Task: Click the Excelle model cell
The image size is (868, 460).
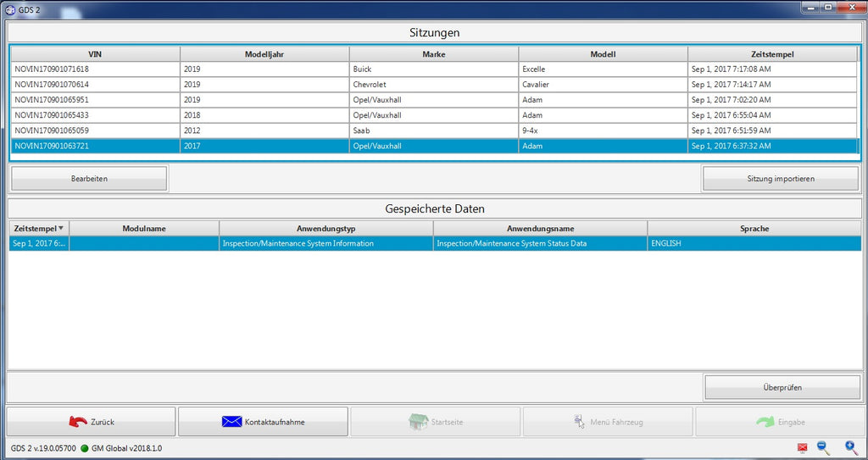Action: click(x=604, y=69)
